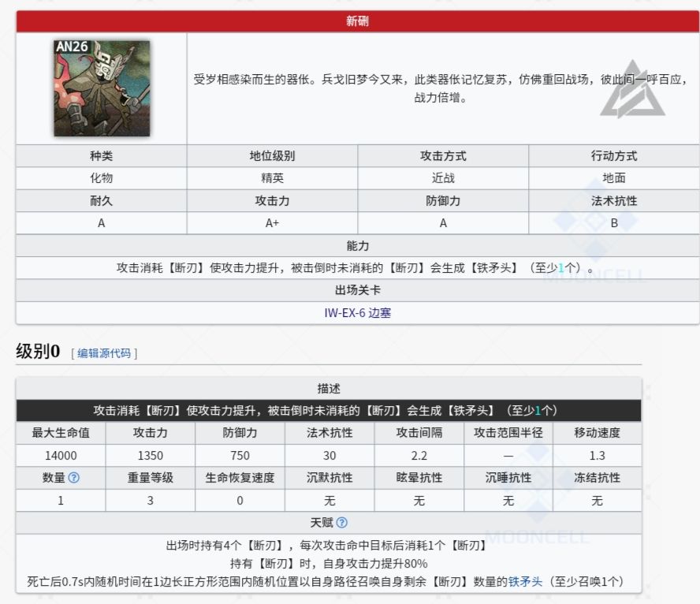
Task: Select the 地面 cell
Action: pos(614,178)
